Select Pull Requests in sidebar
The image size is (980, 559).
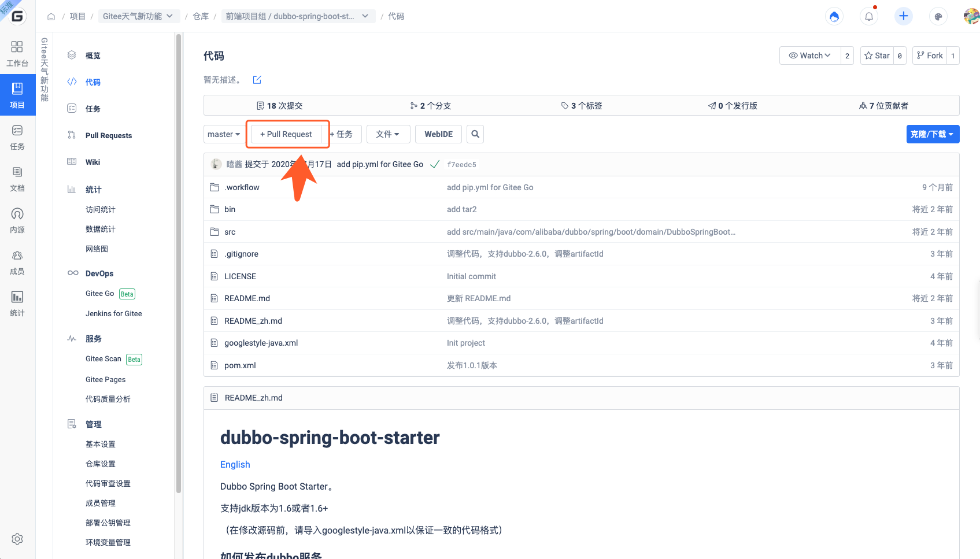coord(109,135)
